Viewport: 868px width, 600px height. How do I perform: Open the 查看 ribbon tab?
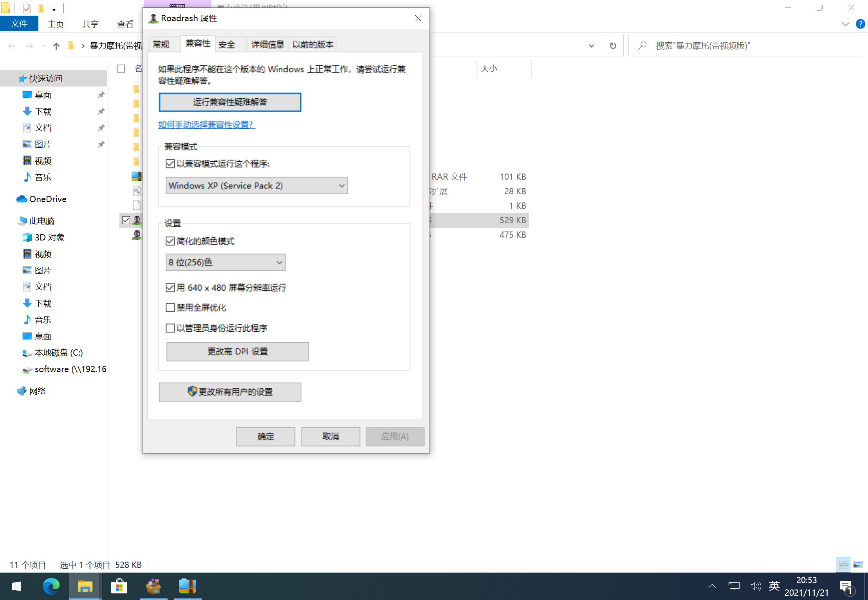tap(125, 24)
